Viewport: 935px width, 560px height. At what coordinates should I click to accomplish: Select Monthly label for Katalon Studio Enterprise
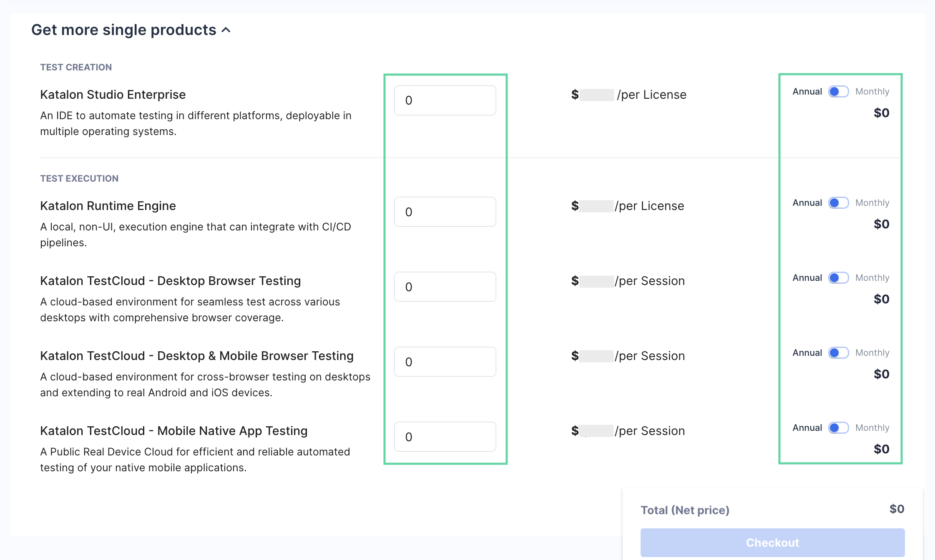click(x=872, y=92)
